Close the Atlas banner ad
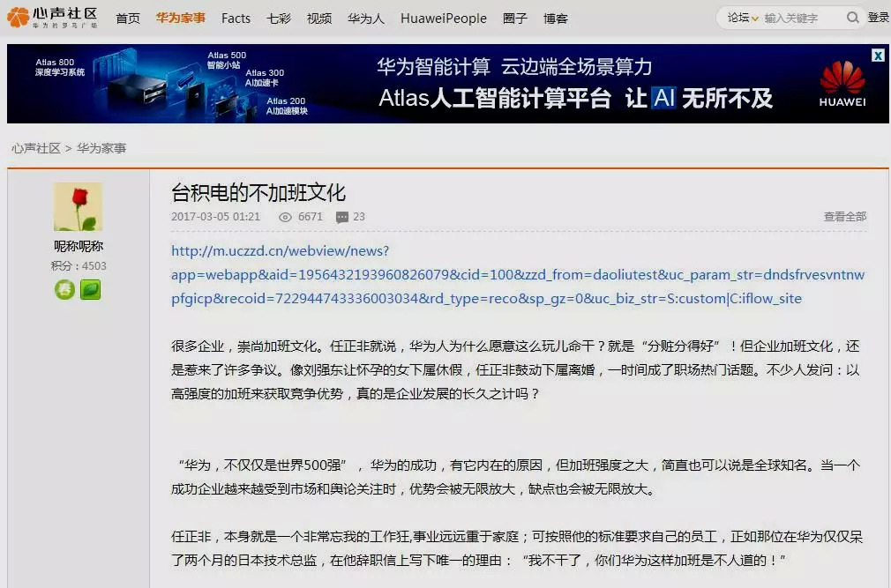This screenshot has width=891, height=588. pos(878,55)
